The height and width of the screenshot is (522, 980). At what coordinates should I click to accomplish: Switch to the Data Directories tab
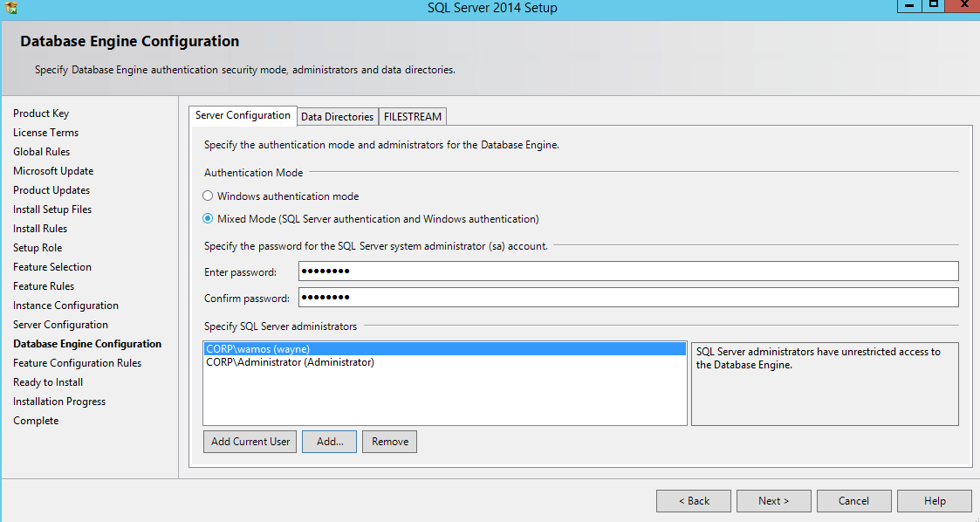tap(337, 117)
